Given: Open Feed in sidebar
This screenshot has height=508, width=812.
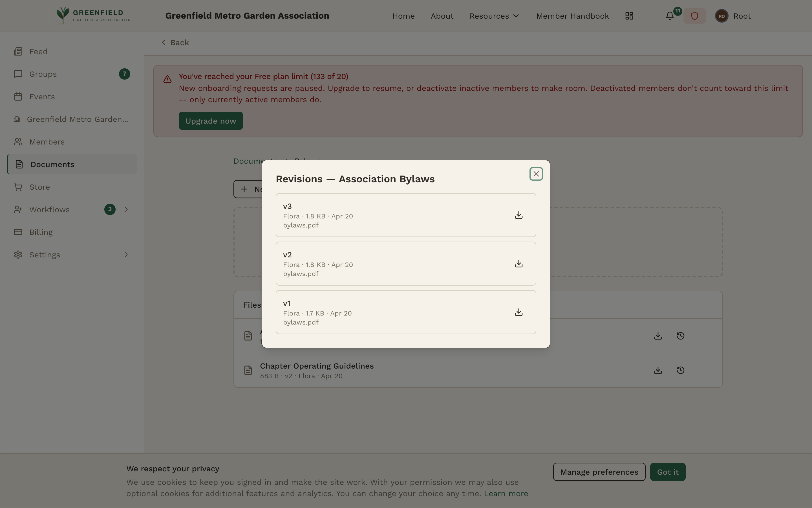Looking at the screenshot, I should click(x=72, y=51).
